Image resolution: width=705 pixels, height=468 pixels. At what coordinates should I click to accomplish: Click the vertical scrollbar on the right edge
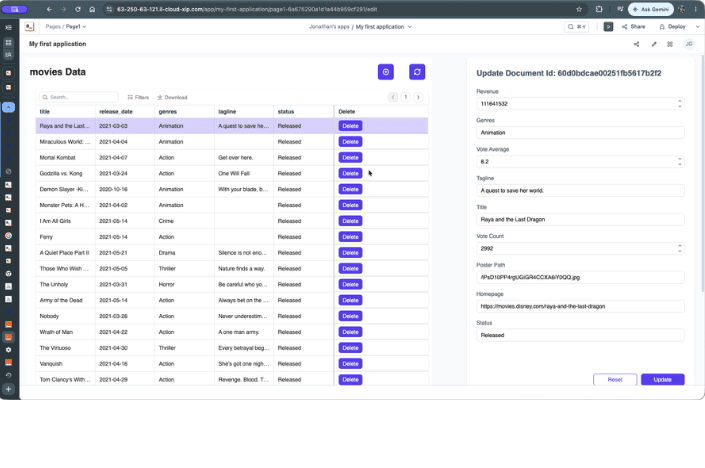[x=702, y=173]
